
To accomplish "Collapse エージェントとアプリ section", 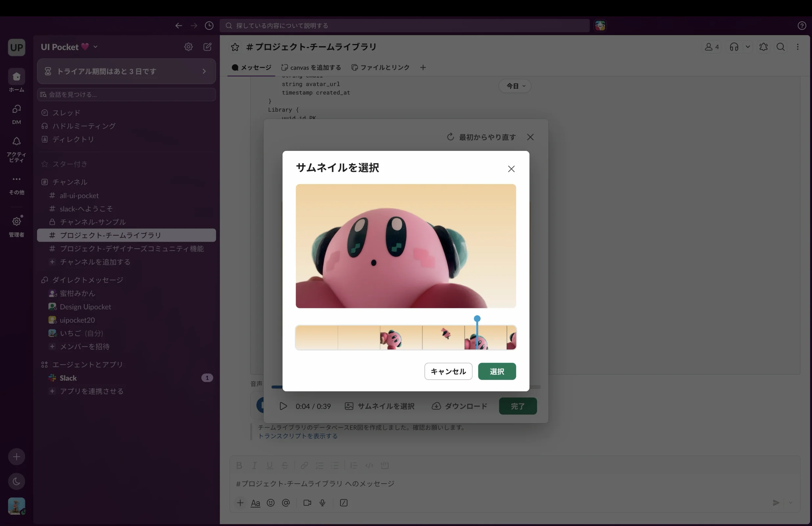I will click(x=87, y=365).
